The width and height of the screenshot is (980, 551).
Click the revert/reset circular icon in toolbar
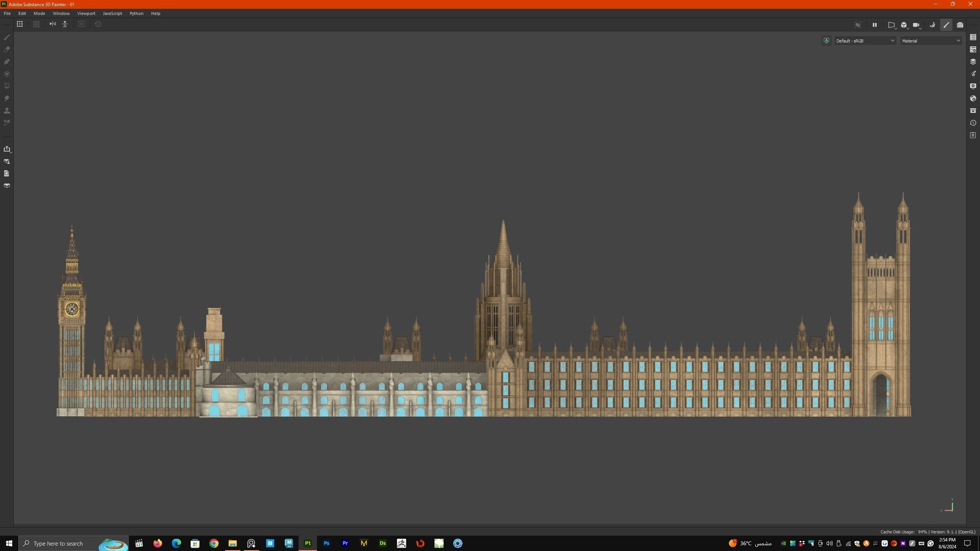(x=98, y=24)
